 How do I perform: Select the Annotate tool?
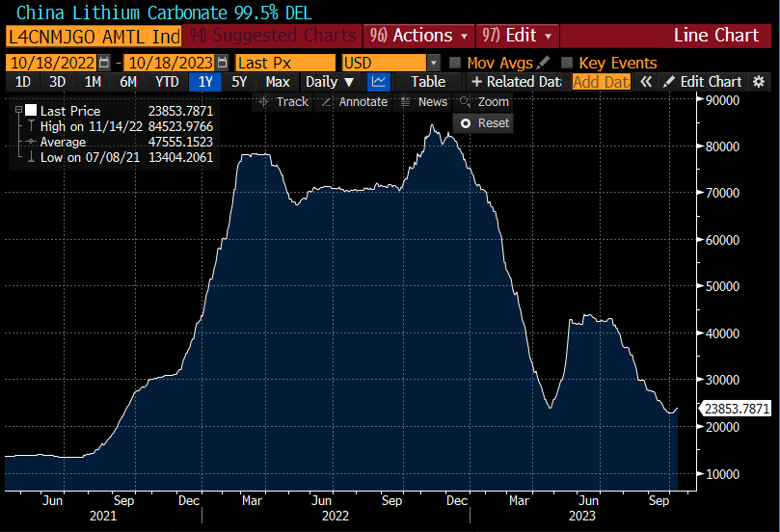tap(353, 101)
